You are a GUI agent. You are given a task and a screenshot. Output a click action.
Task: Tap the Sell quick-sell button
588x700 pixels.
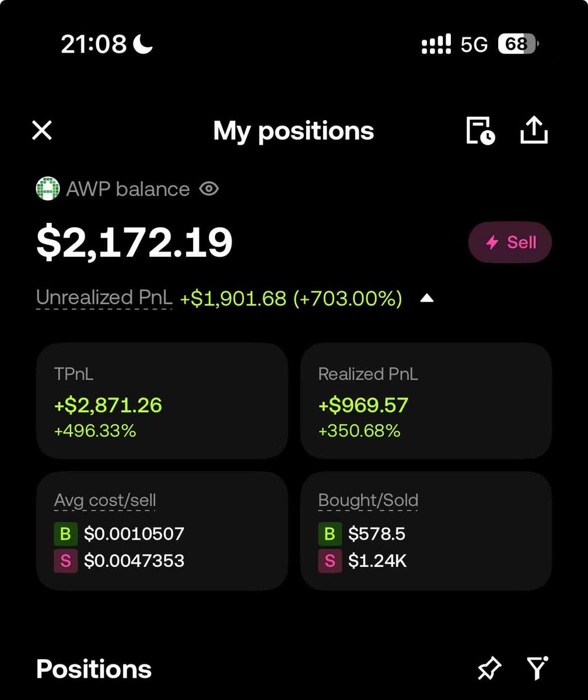(x=510, y=242)
